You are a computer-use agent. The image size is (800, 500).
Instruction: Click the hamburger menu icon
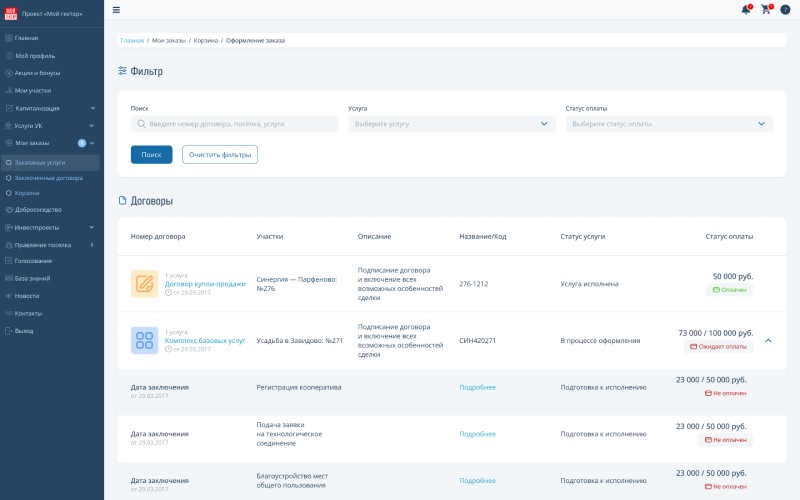click(116, 9)
